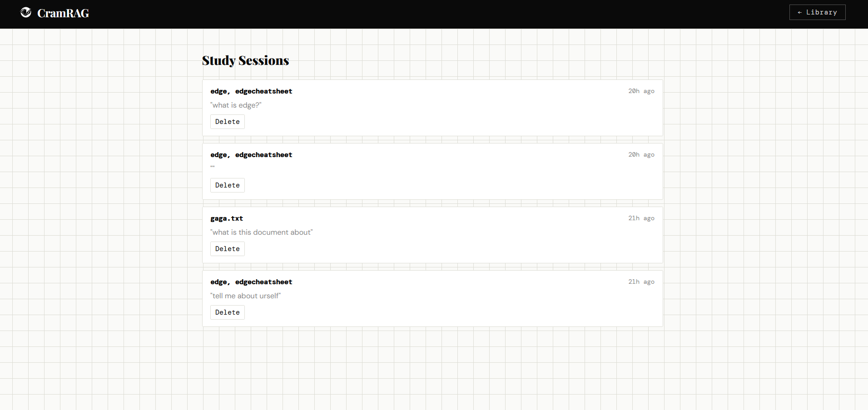Click the 21h ago timestamp on gaga.txt session
The image size is (868, 410).
tap(641, 218)
